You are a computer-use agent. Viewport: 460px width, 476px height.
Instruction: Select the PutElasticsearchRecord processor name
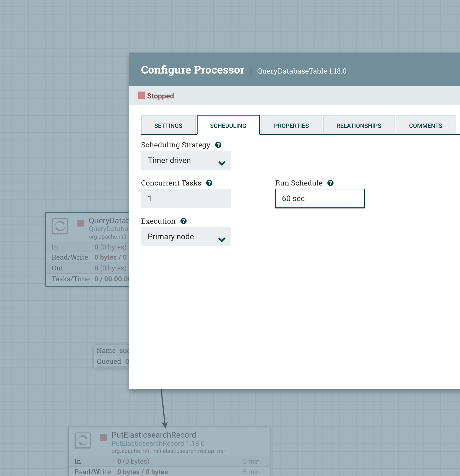(x=154, y=435)
